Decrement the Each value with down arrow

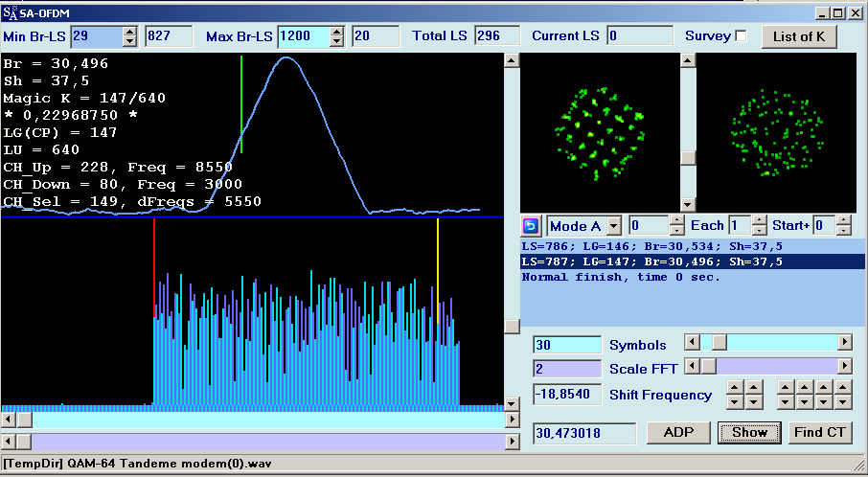(x=759, y=230)
